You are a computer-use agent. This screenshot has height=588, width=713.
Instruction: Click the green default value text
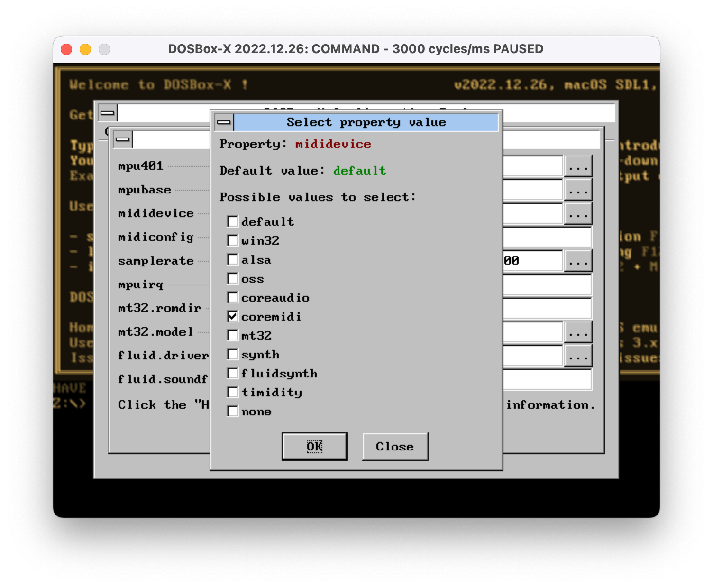(x=359, y=171)
